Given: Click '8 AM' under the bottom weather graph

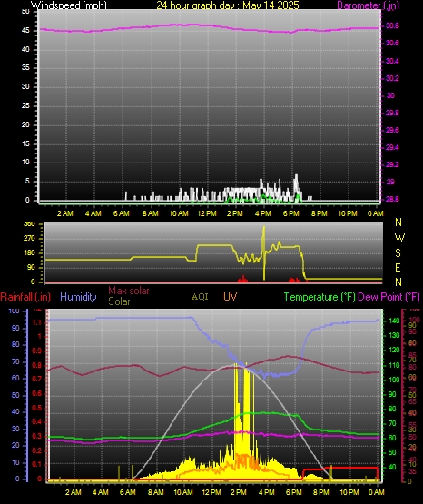Looking at the screenshot, I should (x=155, y=492).
